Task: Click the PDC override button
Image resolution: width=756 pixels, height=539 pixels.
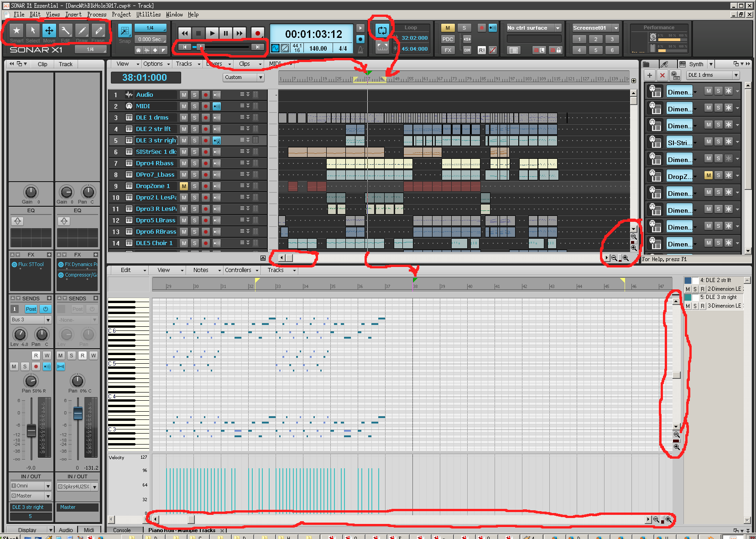Action: (448, 39)
